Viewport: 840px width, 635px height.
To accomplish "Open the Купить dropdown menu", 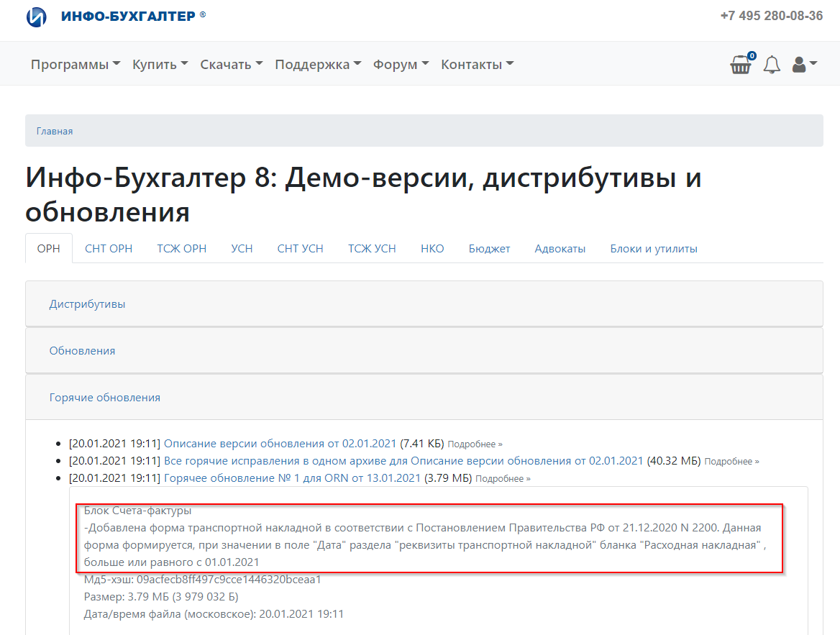I will (160, 64).
